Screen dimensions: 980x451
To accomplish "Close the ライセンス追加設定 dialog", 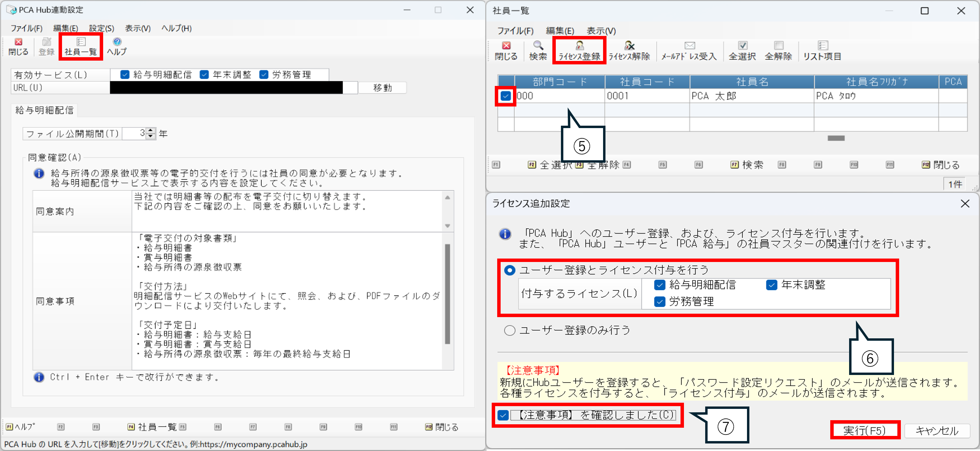I will click(x=965, y=203).
